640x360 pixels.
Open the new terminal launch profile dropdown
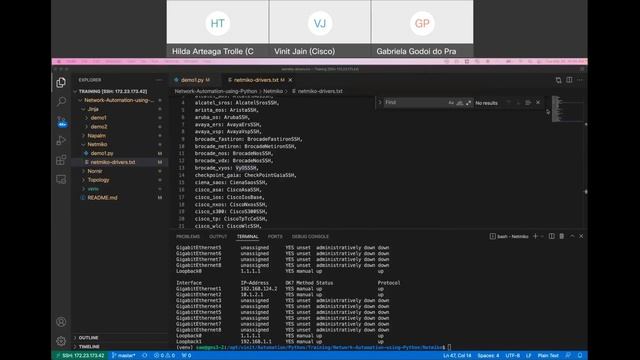[x=542, y=236]
